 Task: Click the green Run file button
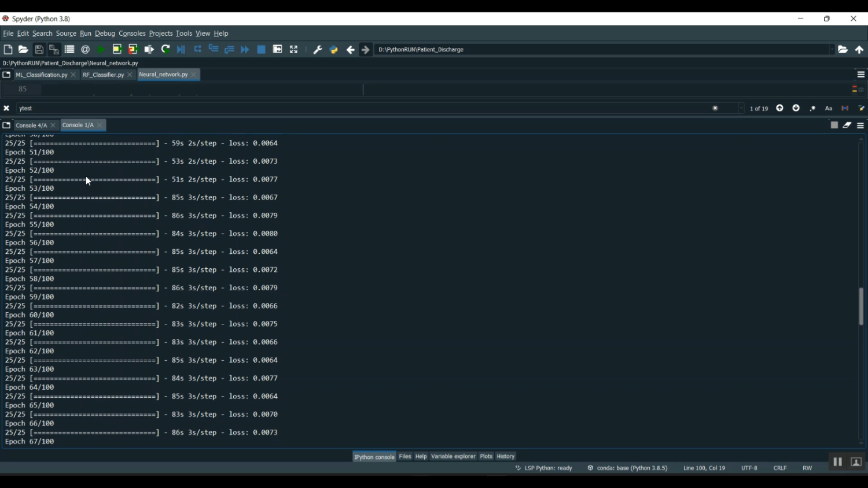[x=101, y=50]
